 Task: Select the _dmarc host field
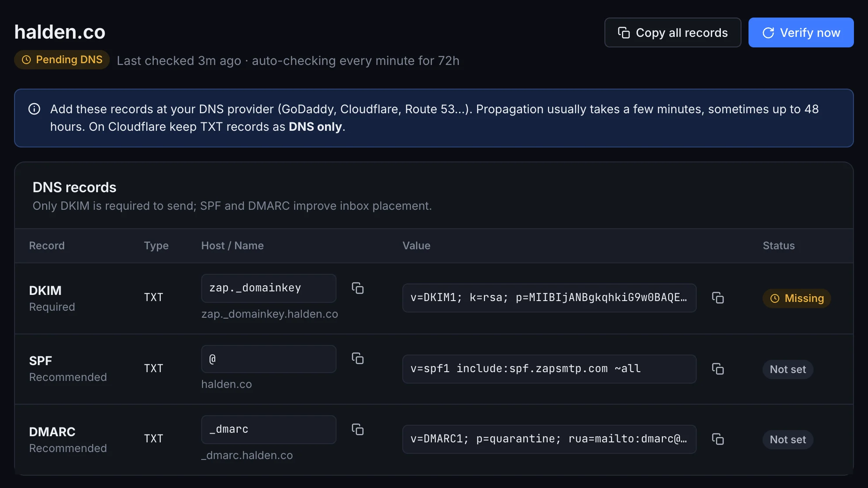(x=269, y=430)
